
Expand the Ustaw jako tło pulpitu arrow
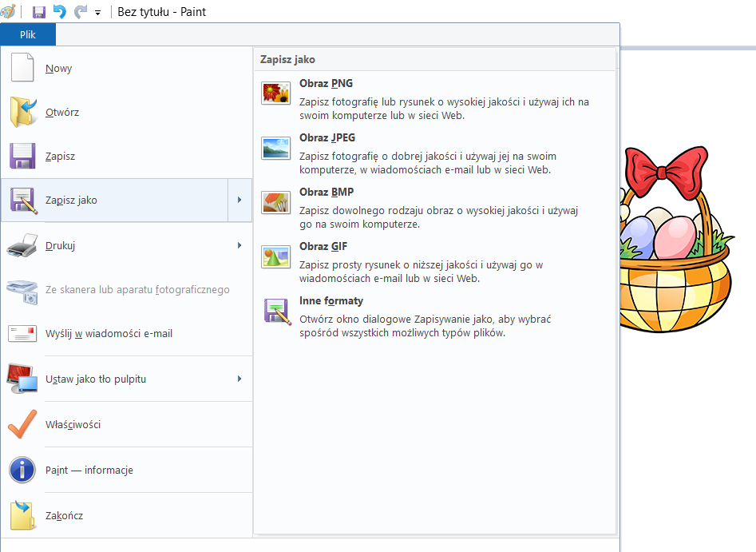point(239,379)
